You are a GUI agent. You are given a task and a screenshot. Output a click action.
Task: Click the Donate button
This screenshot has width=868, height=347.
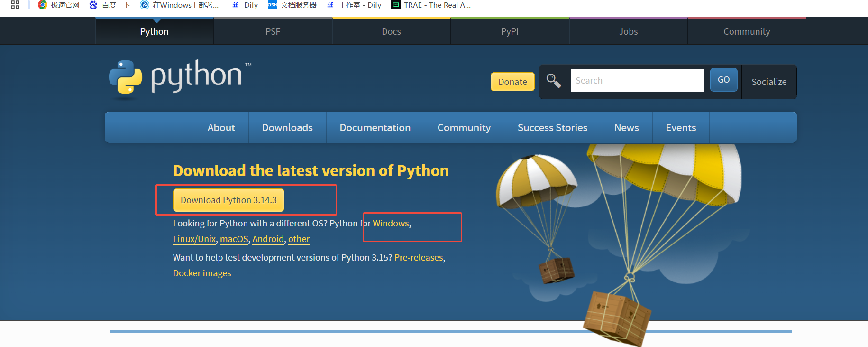tap(512, 82)
